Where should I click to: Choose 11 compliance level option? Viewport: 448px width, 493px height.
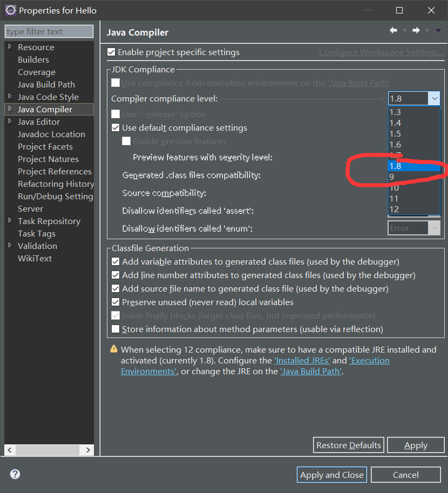pyautogui.click(x=414, y=198)
